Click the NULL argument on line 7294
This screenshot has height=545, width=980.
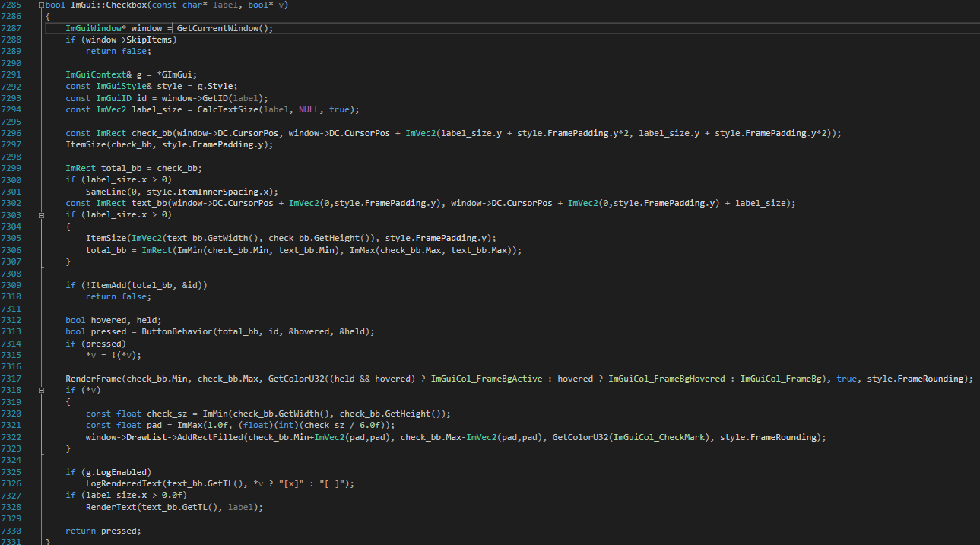pyautogui.click(x=309, y=109)
